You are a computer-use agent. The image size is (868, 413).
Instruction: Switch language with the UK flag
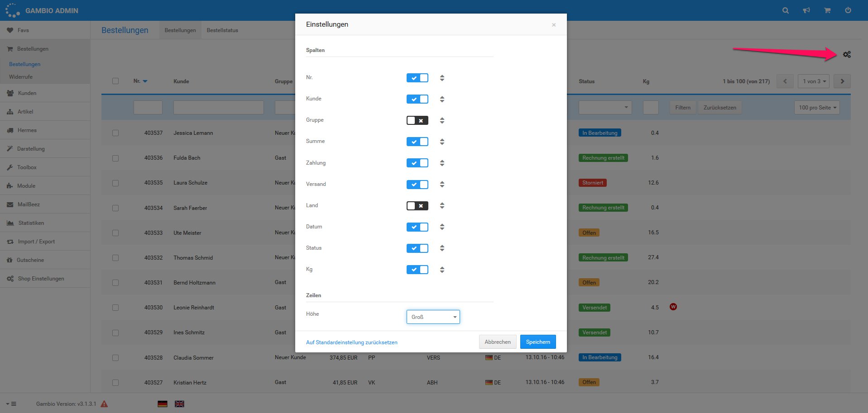(x=179, y=404)
